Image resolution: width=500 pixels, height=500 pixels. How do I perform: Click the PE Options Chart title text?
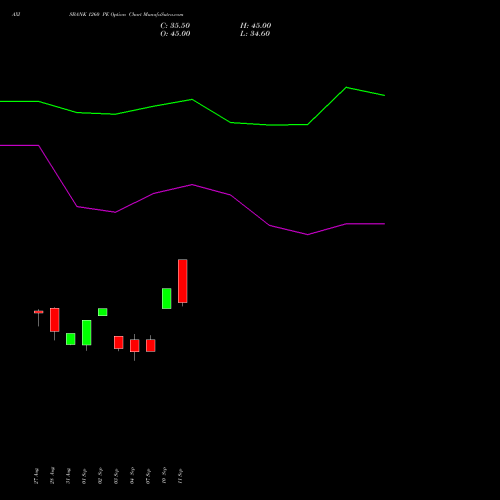coord(126,15)
